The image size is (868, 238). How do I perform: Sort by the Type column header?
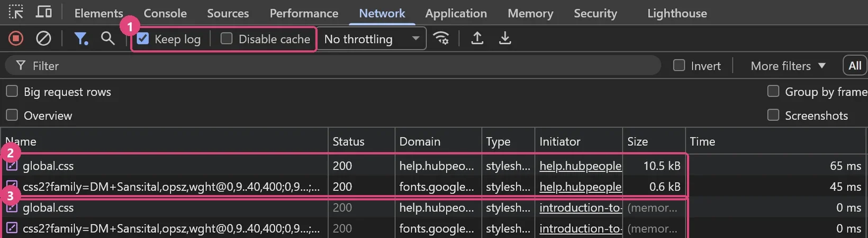[508, 142]
